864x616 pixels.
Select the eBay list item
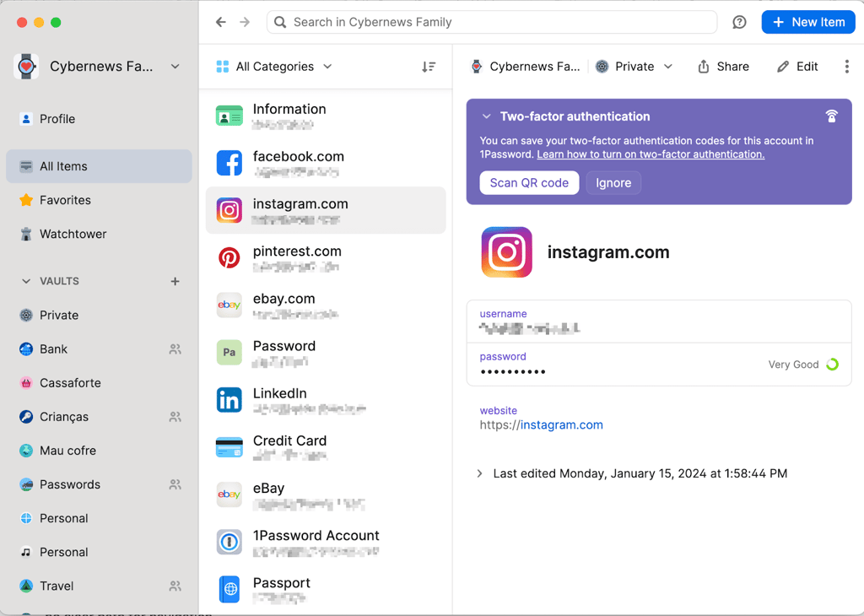click(x=326, y=494)
